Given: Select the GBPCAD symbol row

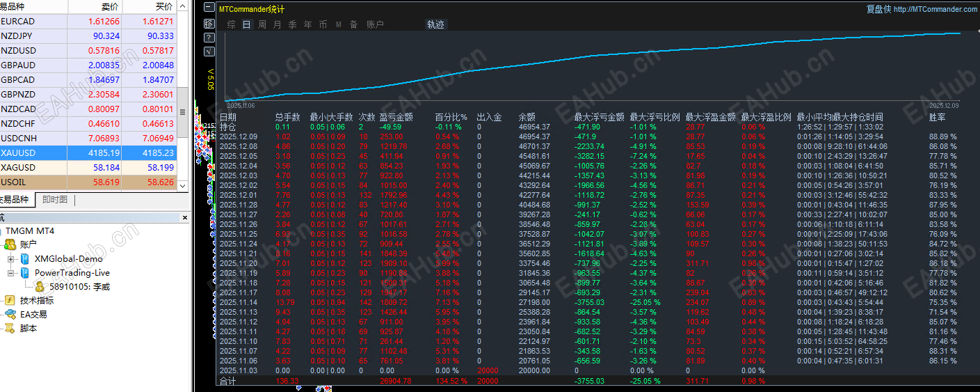Looking at the screenshot, I should (x=88, y=80).
